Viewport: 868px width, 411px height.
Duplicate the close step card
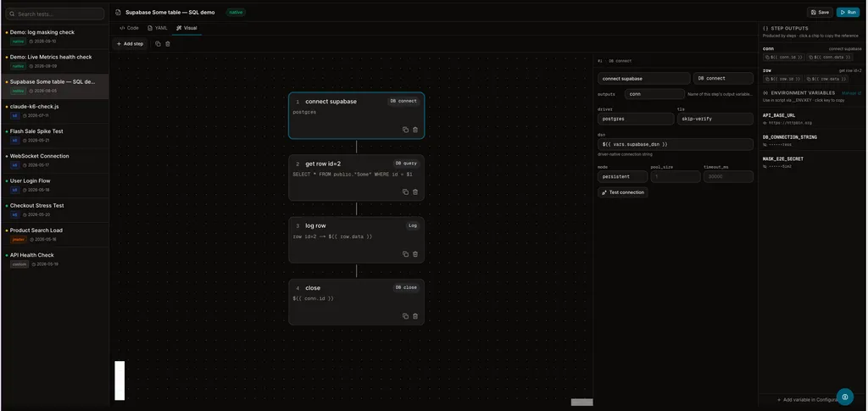tap(405, 316)
